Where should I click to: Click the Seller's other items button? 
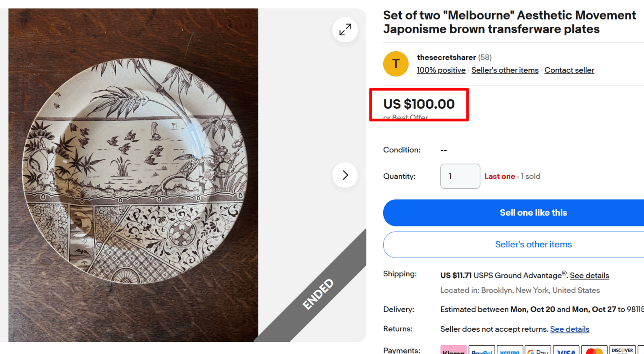click(533, 245)
